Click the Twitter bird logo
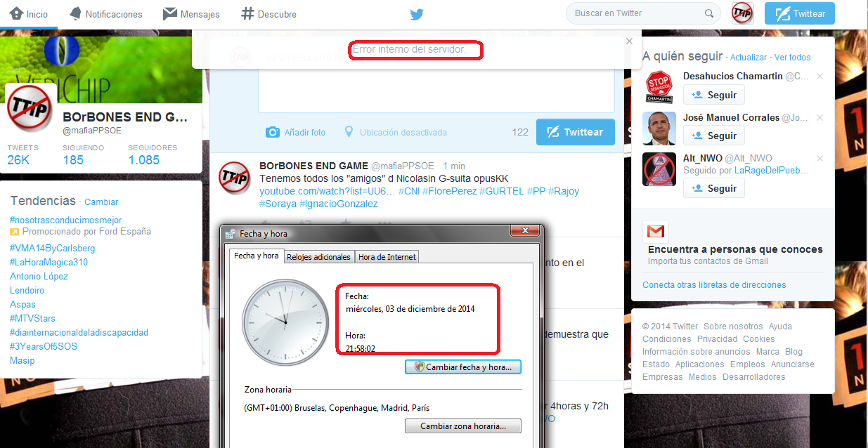The width and height of the screenshot is (868, 448). [417, 14]
